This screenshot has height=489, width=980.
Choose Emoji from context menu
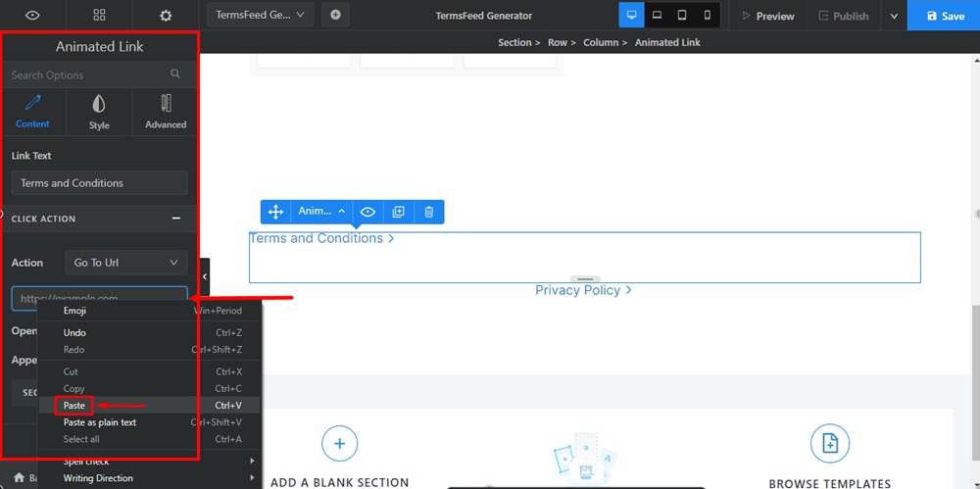pos(149,311)
